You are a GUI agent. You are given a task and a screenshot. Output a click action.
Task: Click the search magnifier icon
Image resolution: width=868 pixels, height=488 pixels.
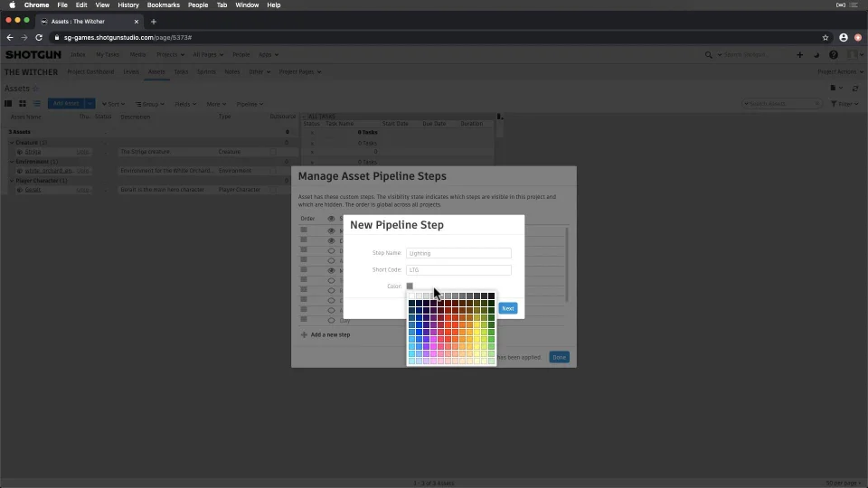pos(709,55)
